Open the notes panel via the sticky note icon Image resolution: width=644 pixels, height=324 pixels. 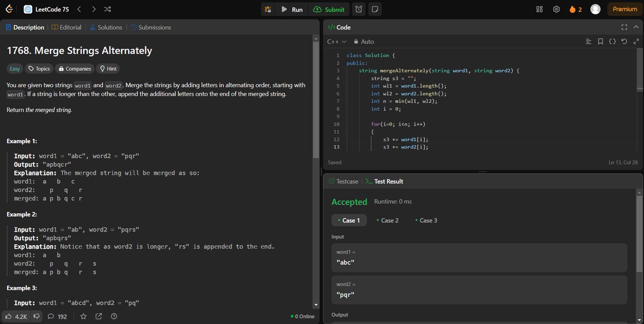coord(374,9)
